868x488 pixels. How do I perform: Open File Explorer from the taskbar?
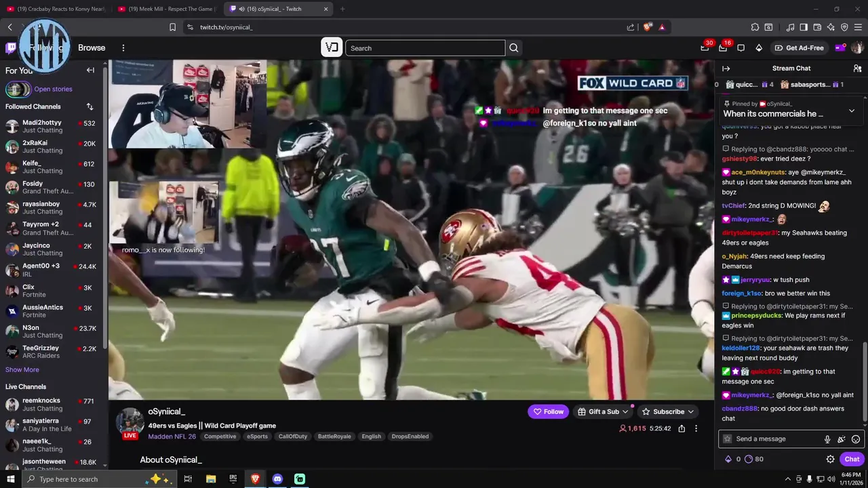coord(211,479)
